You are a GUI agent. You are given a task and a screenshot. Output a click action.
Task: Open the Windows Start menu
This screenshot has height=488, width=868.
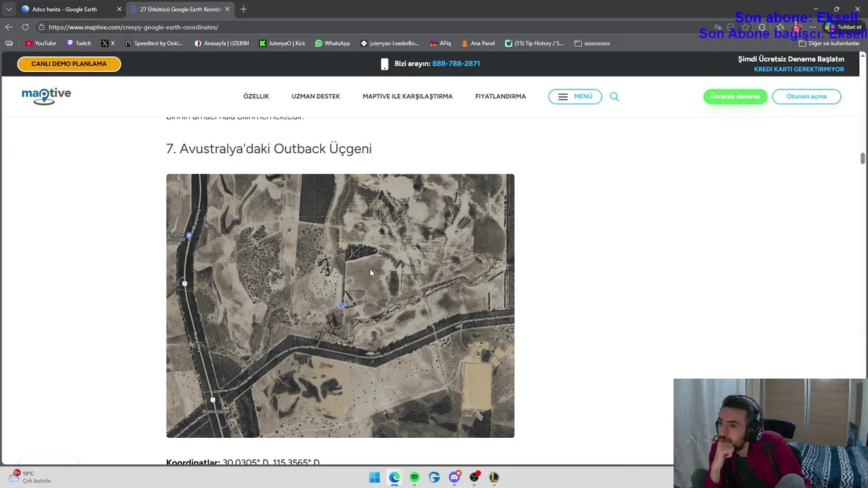click(x=374, y=477)
